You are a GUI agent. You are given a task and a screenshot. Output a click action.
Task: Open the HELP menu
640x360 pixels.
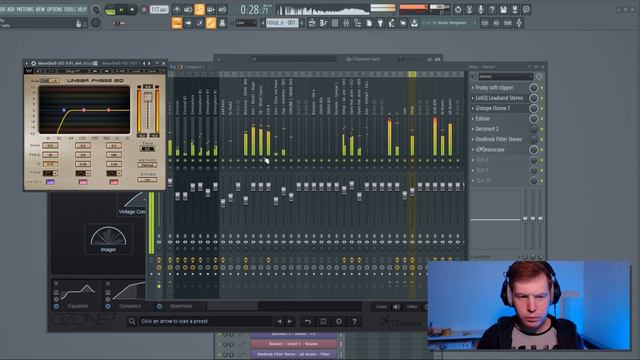(82, 9)
